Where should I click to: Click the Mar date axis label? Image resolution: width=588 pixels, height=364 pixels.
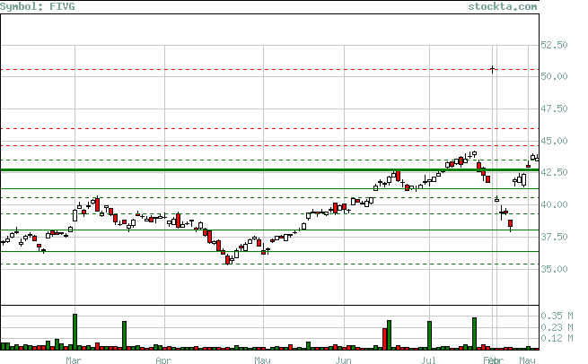click(x=74, y=360)
